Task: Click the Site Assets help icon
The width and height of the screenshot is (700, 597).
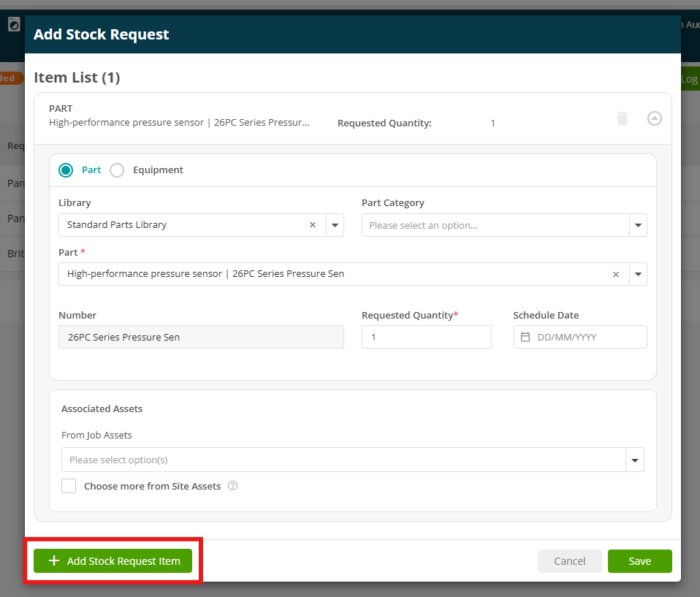Action: tap(232, 485)
